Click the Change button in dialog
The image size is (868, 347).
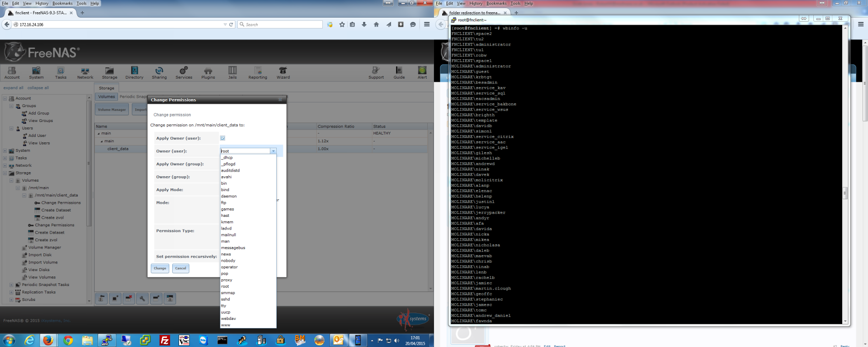pyautogui.click(x=160, y=268)
